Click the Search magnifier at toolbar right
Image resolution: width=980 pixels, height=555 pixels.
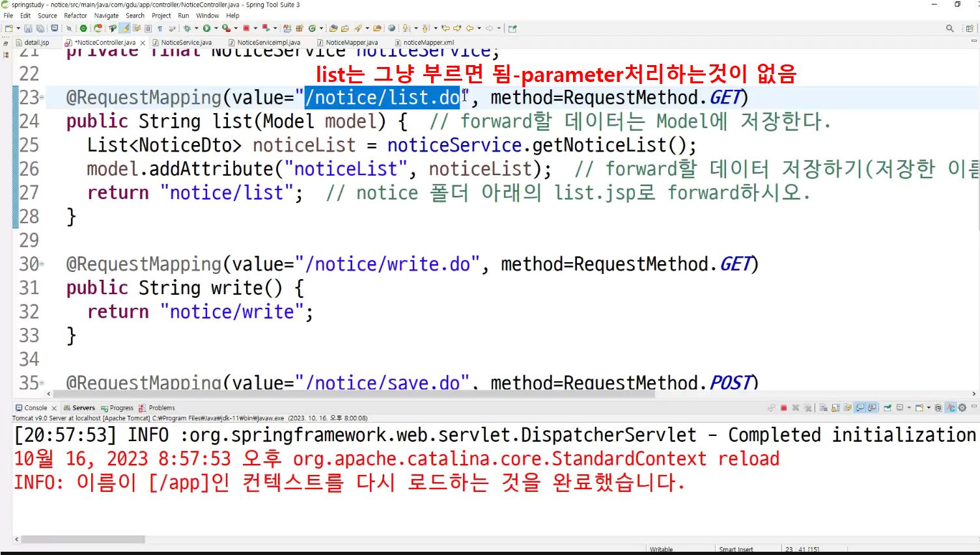pyautogui.click(x=950, y=28)
